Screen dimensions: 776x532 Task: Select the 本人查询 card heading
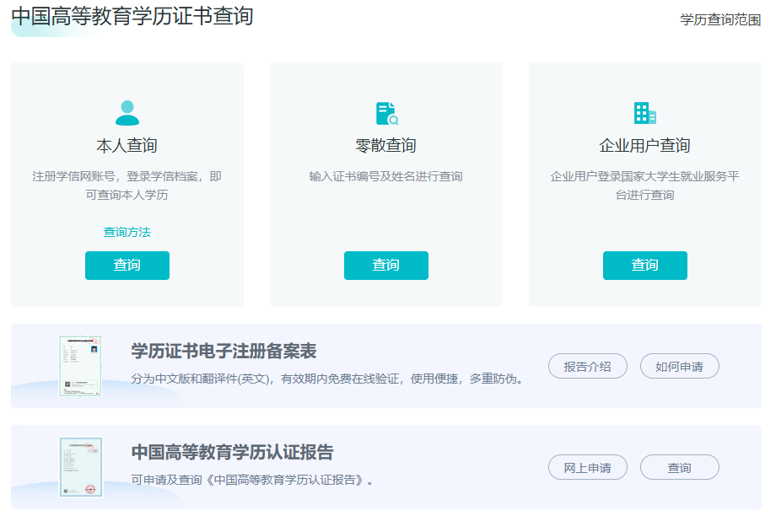click(127, 143)
